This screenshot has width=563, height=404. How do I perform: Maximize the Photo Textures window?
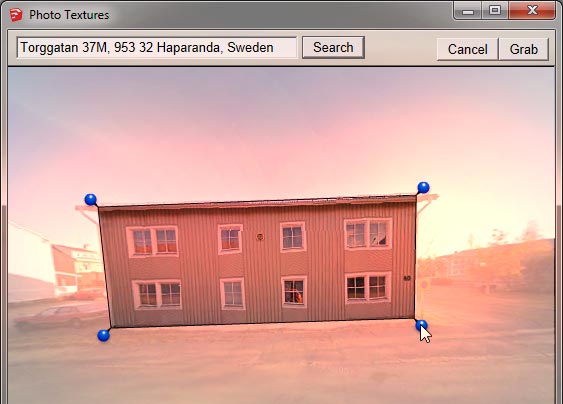[x=495, y=10]
